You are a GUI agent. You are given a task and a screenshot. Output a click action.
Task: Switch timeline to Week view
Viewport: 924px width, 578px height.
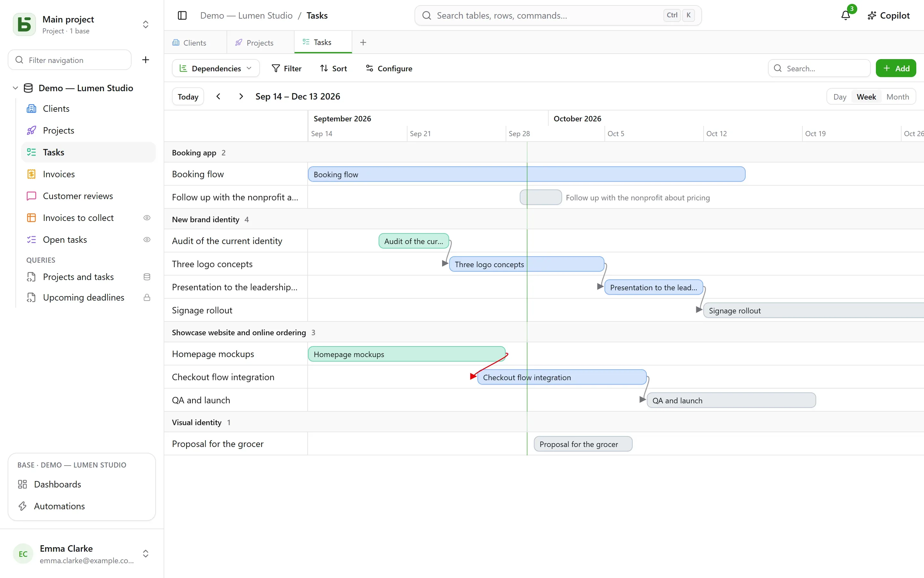pyautogui.click(x=866, y=97)
